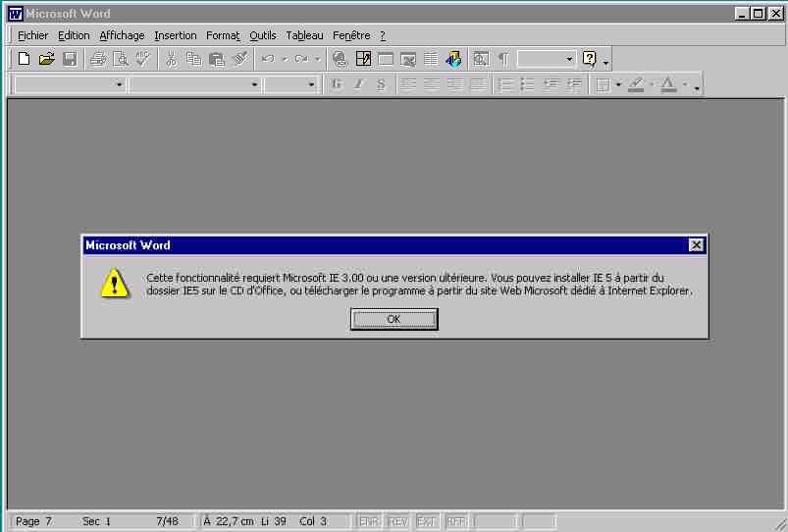Click the increase indent icon
Image resolution: width=788 pixels, height=532 pixels.
point(573,85)
